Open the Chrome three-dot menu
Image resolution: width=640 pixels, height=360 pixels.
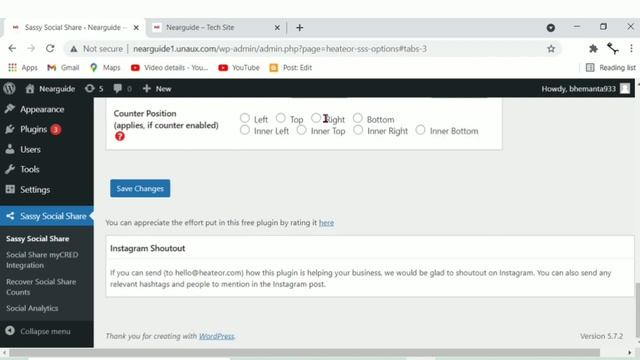point(631,49)
